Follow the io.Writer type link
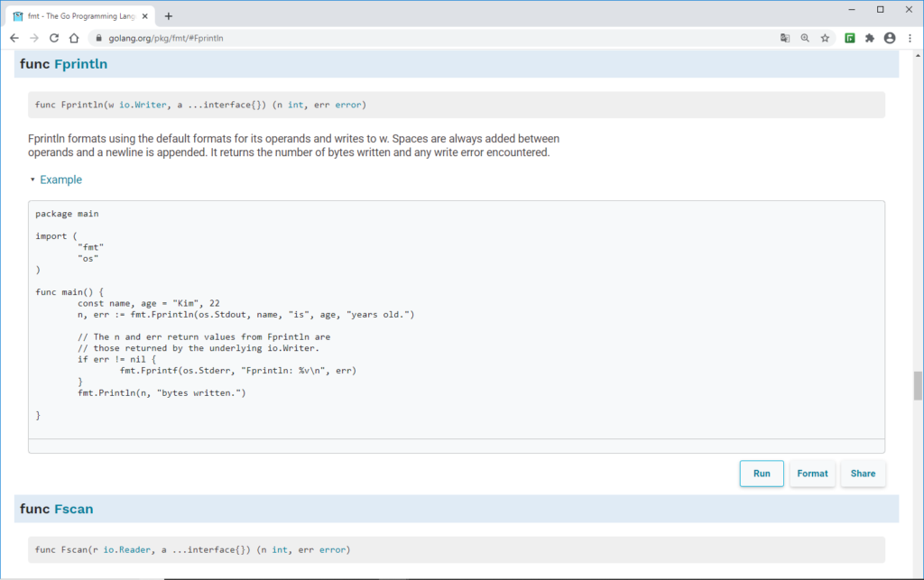Viewport: 924px width, 580px height. pos(143,105)
